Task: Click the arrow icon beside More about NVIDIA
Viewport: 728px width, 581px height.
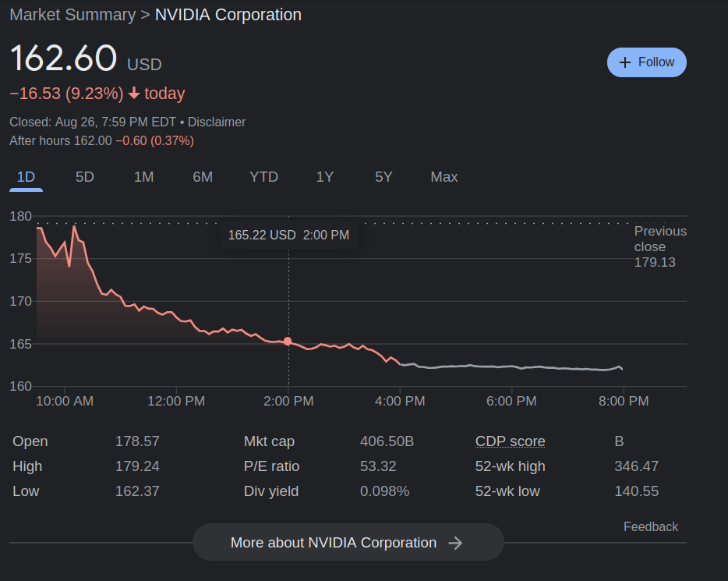Action: (456, 543)
